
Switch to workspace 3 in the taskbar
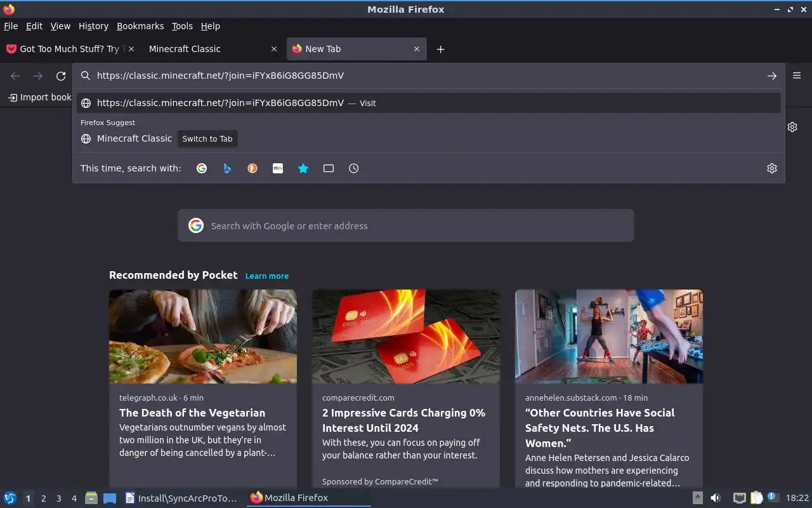59,498
